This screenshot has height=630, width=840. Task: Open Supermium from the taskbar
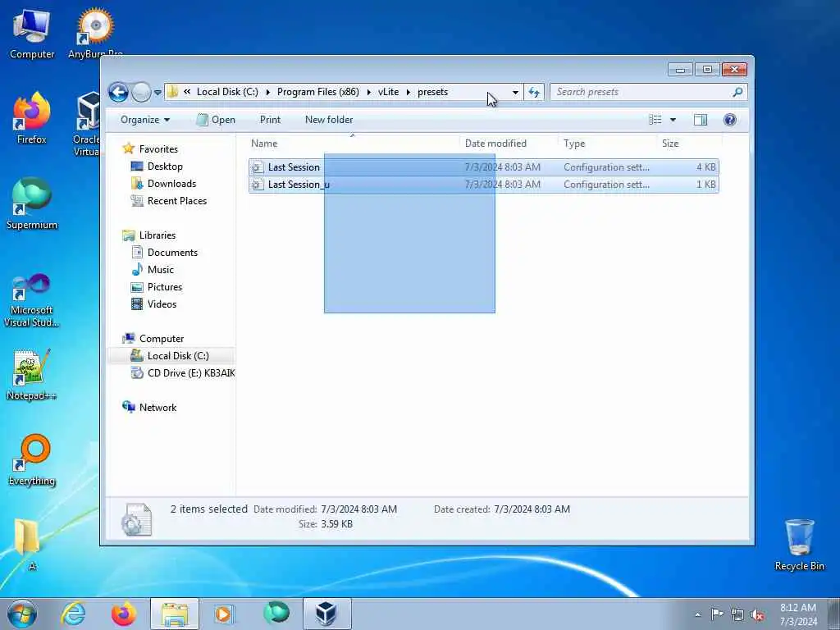click(276, 614)
